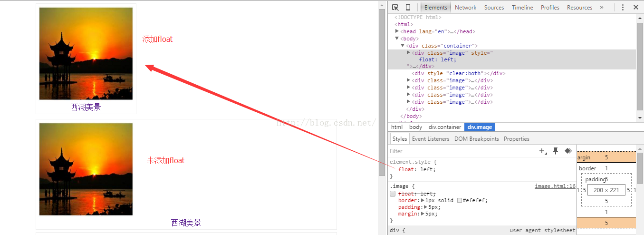Select the div style="clear:both" row
This screenshot has height=235, width=644.
click(458, 73)
